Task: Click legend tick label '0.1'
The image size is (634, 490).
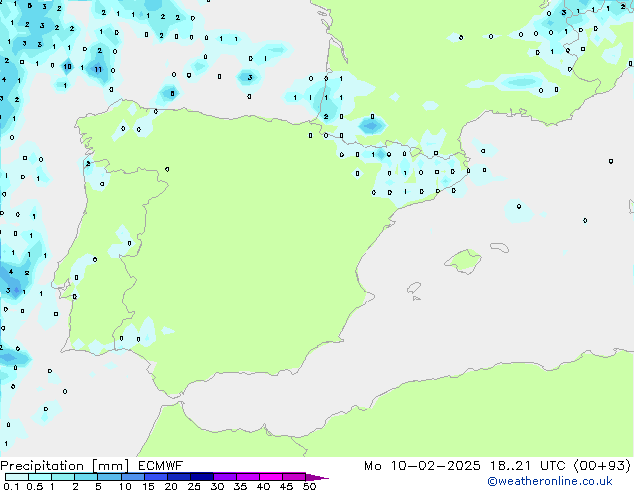Action: [x=11, y=486]
